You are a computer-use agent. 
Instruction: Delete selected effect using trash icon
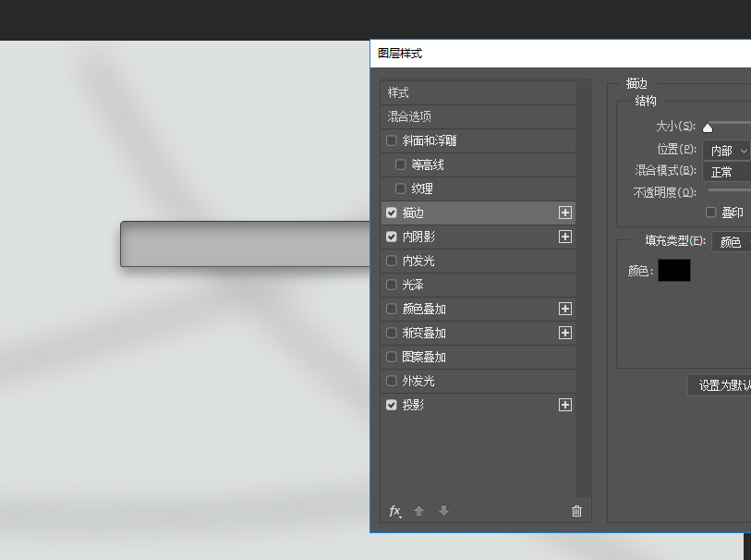tap(576, 510)
